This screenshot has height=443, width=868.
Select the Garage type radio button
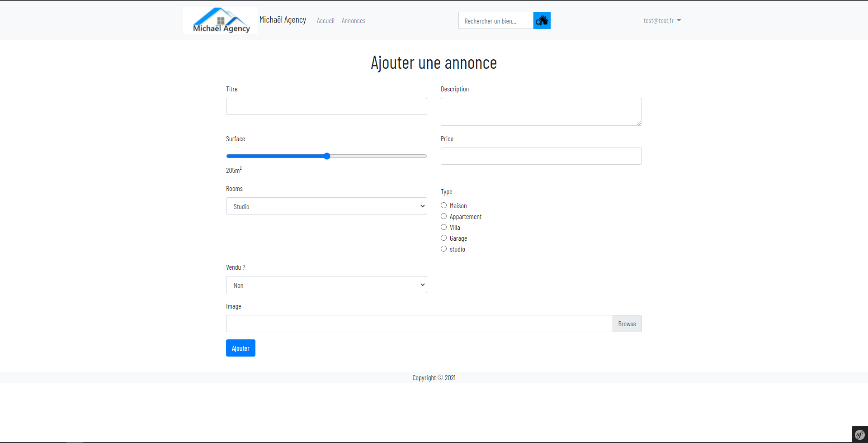point(443,238)
